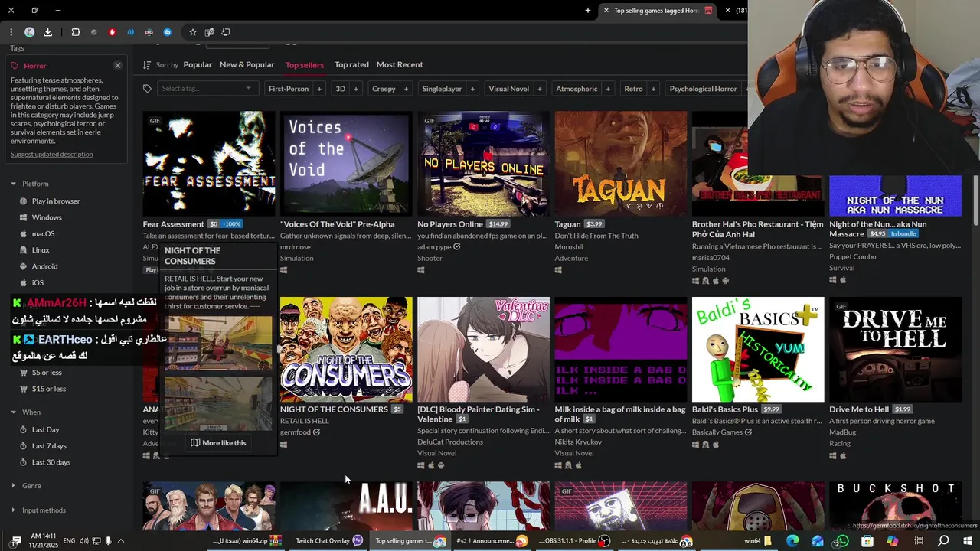Click the author name Puppet Combo

pyautogui.click(x=852, y=257)
